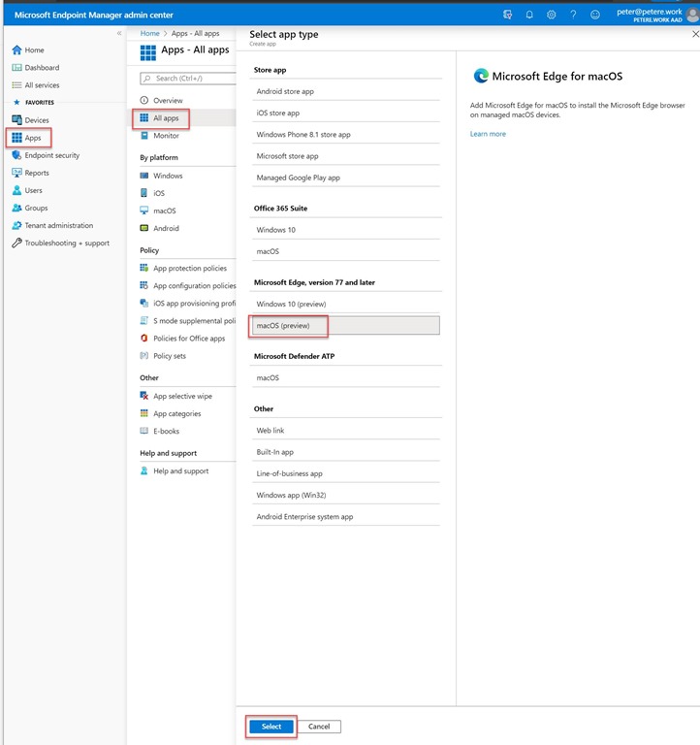The image size is (700, 745).
Task: Open Devices in the sidebar
Action: point(37,120)
